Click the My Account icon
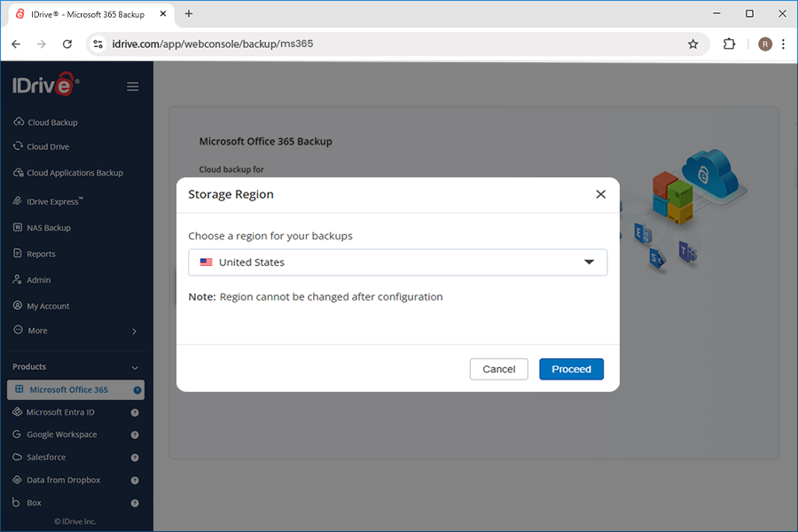798x532 pixels. pos(18,305)
